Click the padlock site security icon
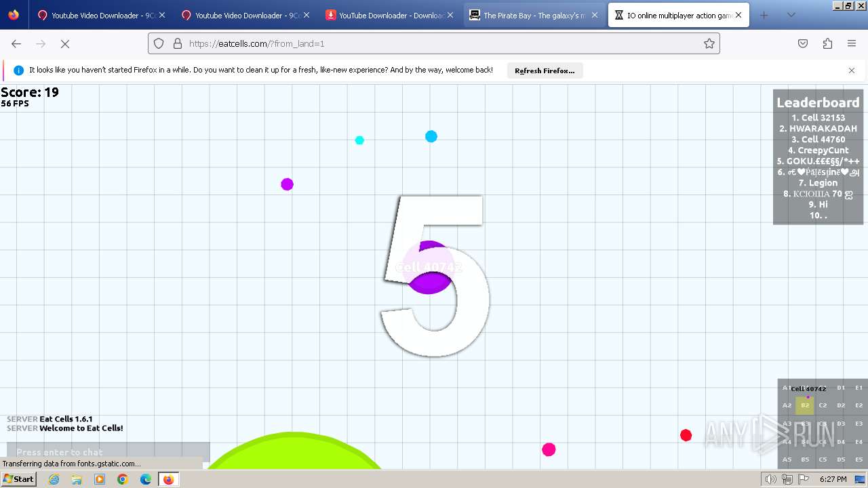868x488 pixels. click(x=178, y=43)
